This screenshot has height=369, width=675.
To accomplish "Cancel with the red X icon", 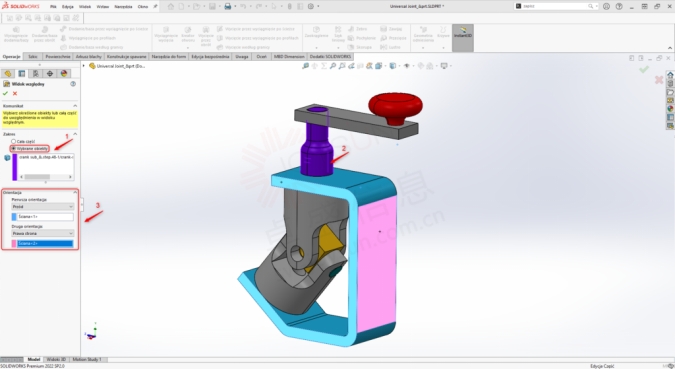I will point(15,93).
